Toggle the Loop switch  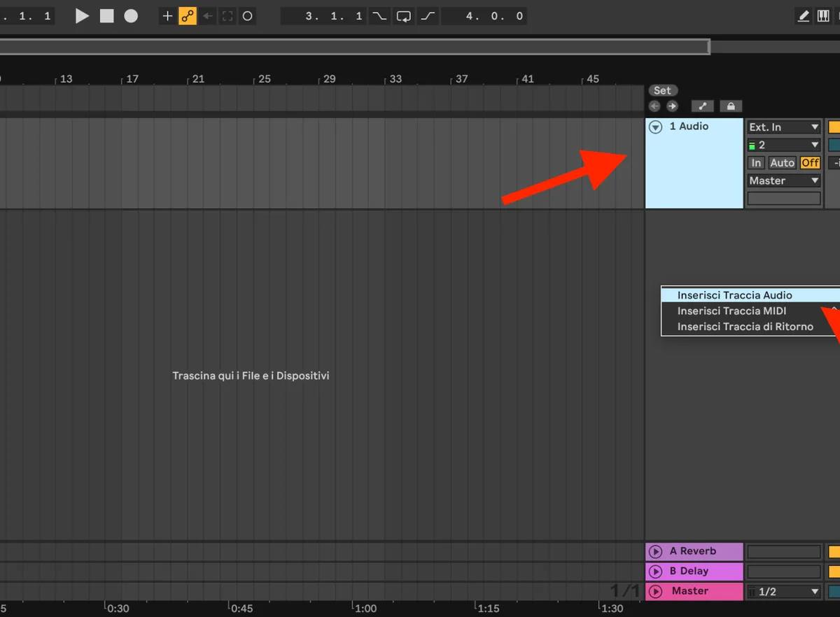[404, 16]
